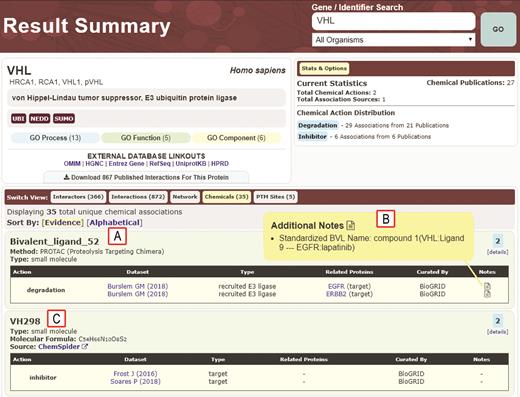The image size is (520, 397).
Task: Click the download arrow icon
Action: (67, 177)
